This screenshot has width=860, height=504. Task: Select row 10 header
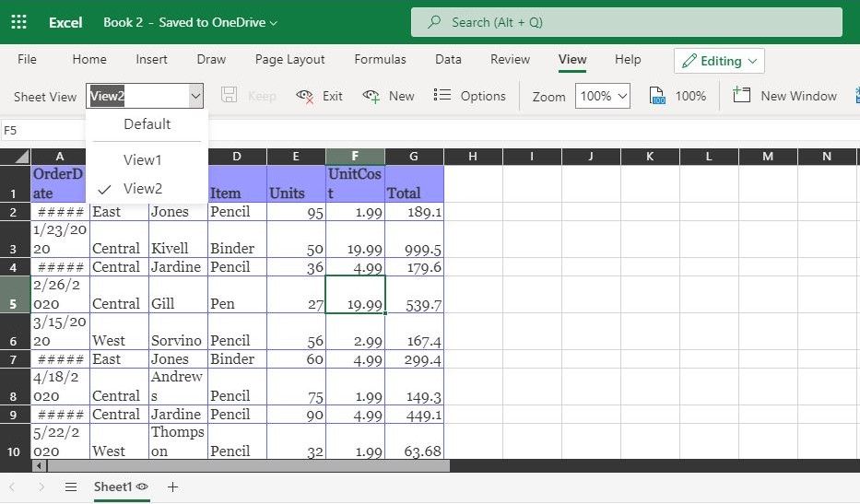[x=15, y=441]
